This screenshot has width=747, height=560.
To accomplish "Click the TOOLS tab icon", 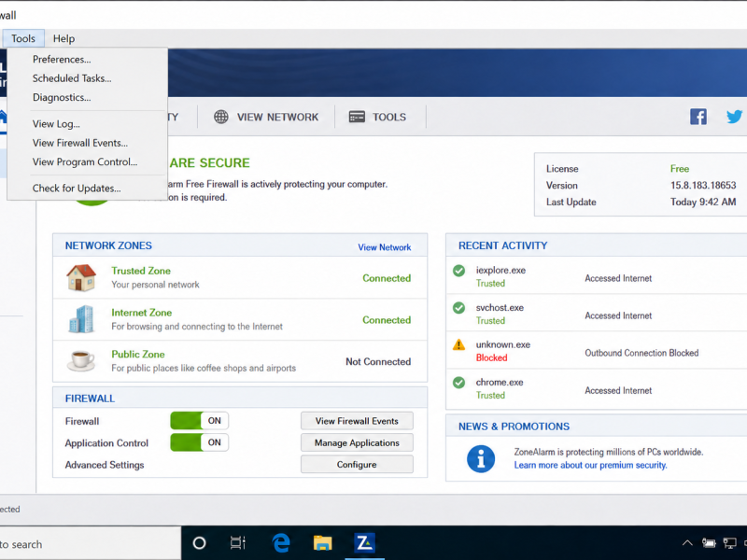I will point(357,117).
